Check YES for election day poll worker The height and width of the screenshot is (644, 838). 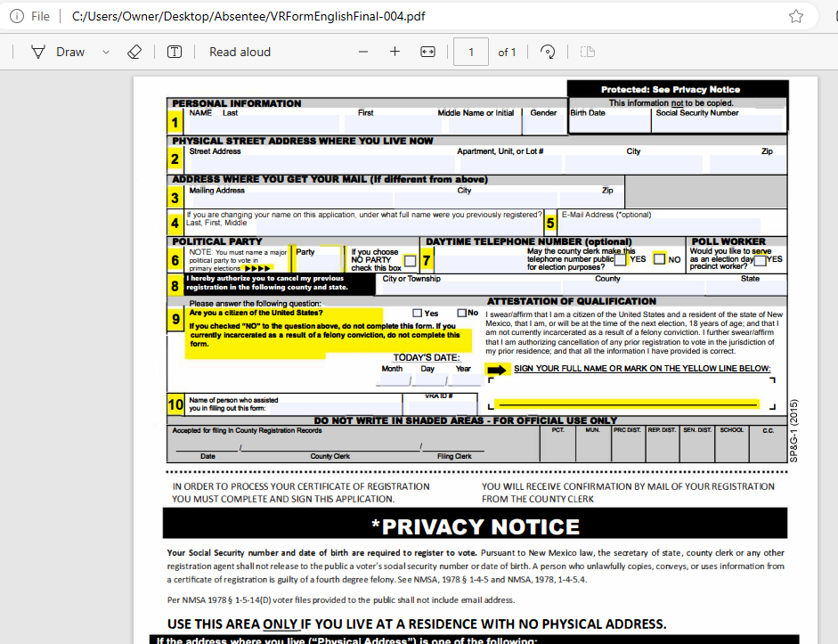point(760,260)
